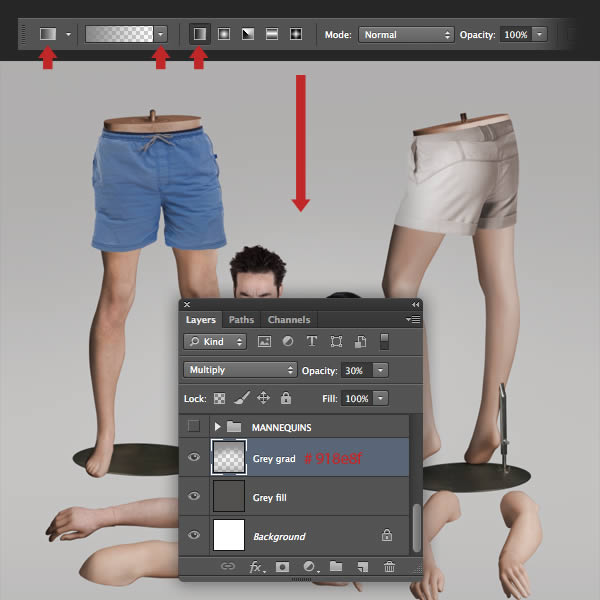Image resolution: width=600 pixels, height=600 pixels.
Task: Open the layer style fx menu
Action: [256, 567]
